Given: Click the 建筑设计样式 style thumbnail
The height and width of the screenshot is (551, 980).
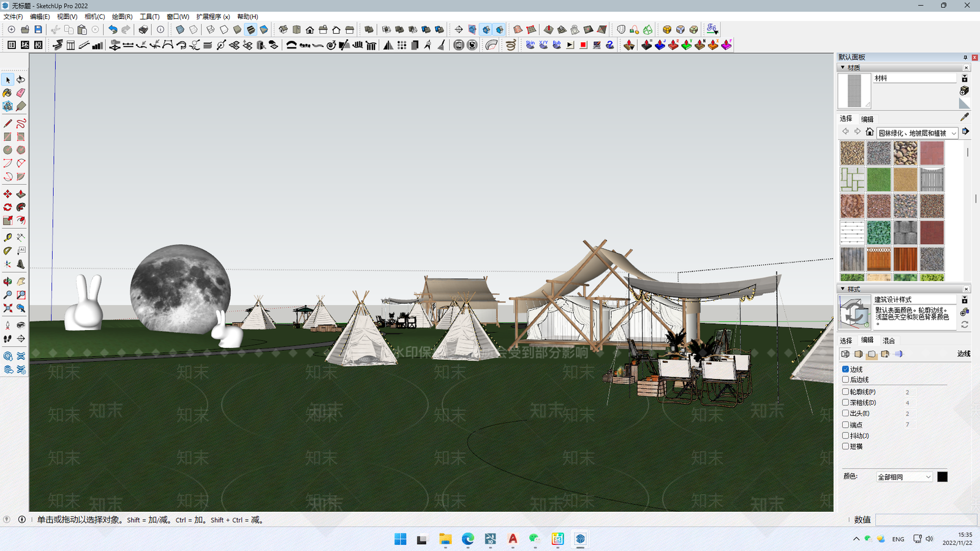Looking at the screenshot, I should tap(854, 312).
